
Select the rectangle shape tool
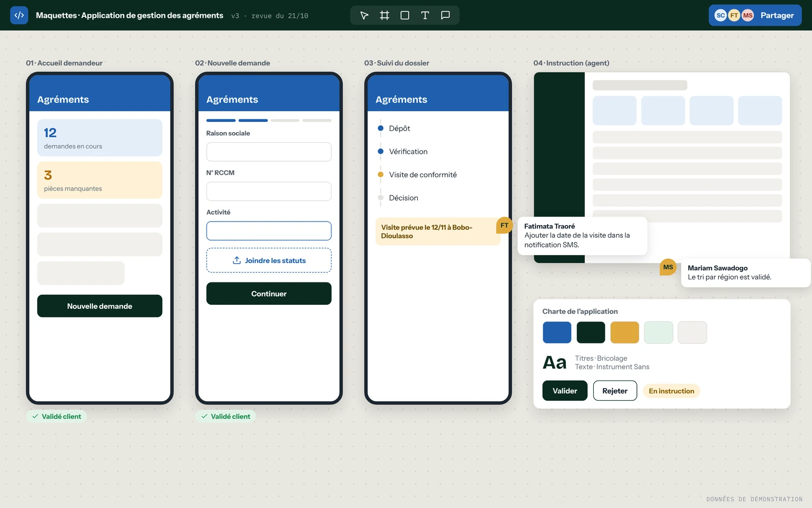click(405, 15)
